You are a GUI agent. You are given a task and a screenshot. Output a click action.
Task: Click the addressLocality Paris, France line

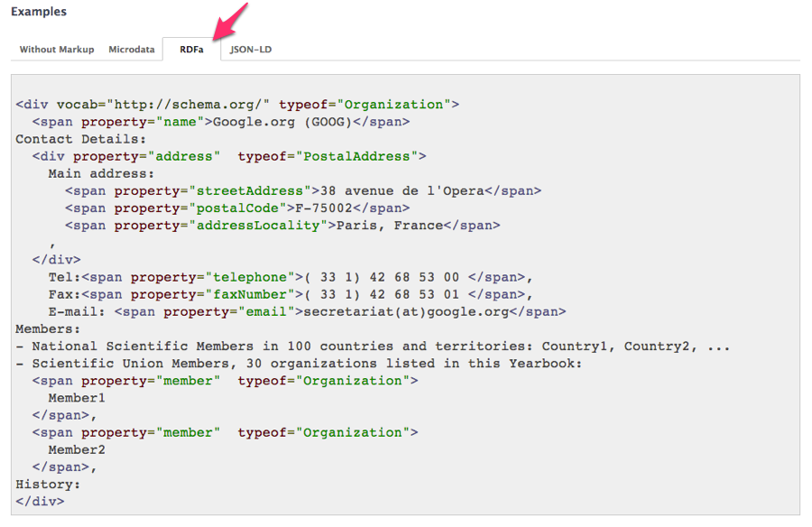coord(282,226)
